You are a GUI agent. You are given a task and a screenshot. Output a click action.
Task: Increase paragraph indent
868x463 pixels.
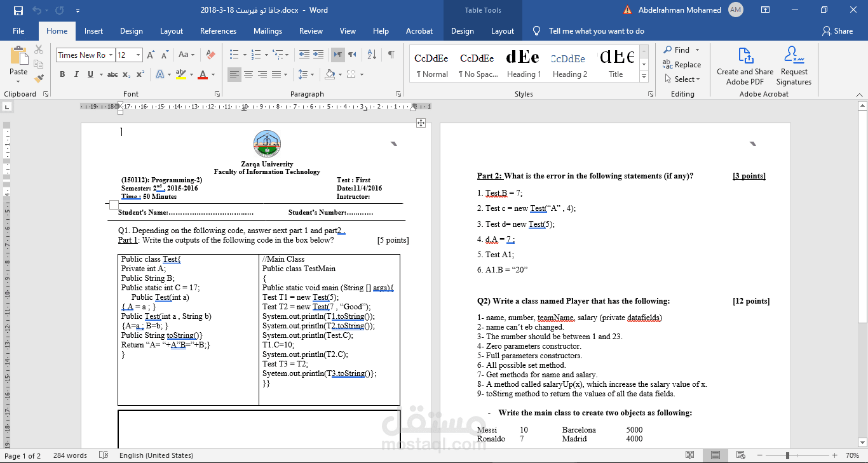coord(318,55)
